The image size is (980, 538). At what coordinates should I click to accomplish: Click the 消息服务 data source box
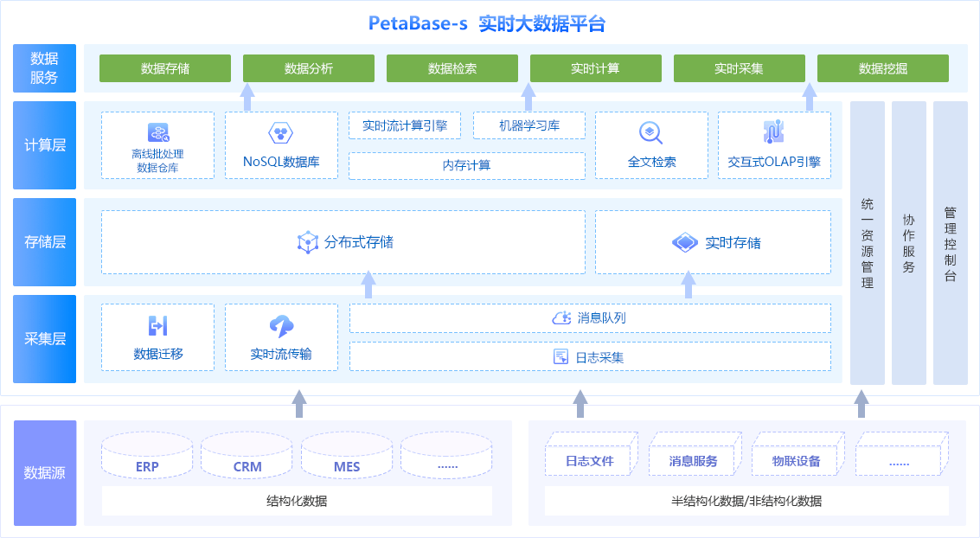coord(695,453)
